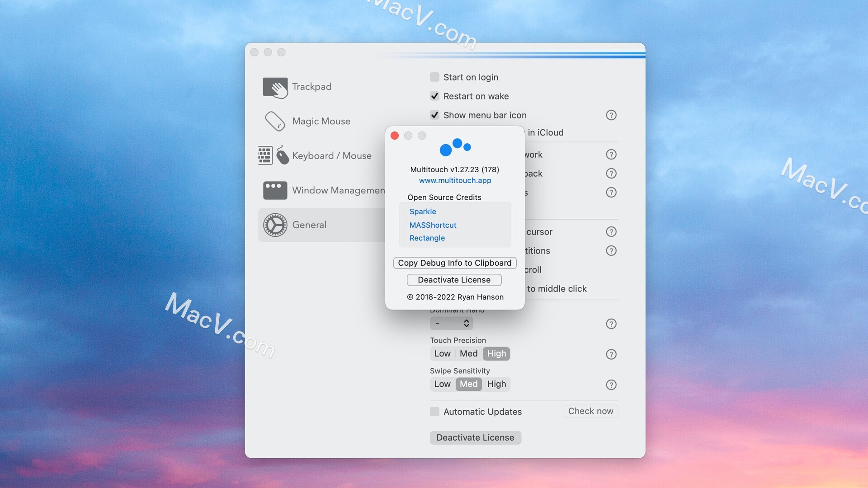This screenshot has height=488, width=868.
Task: Open the Sparkle open source credits link
Action: (x=422, y=211)
